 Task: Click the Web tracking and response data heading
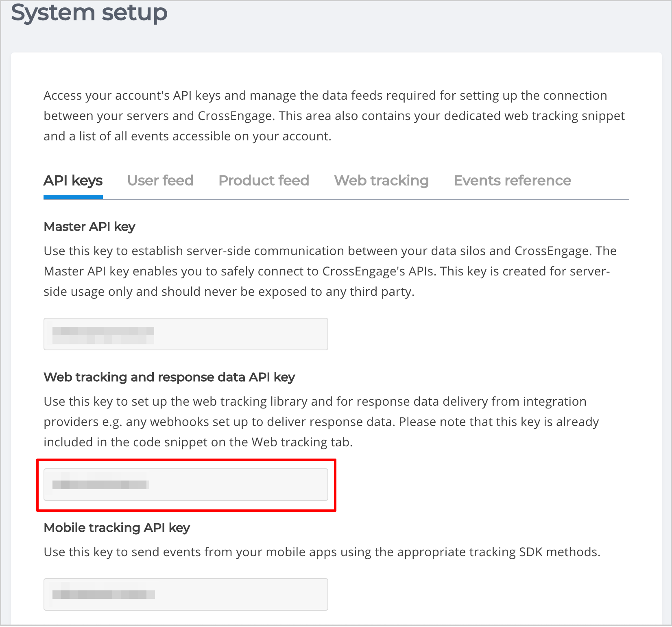point(169,377)
